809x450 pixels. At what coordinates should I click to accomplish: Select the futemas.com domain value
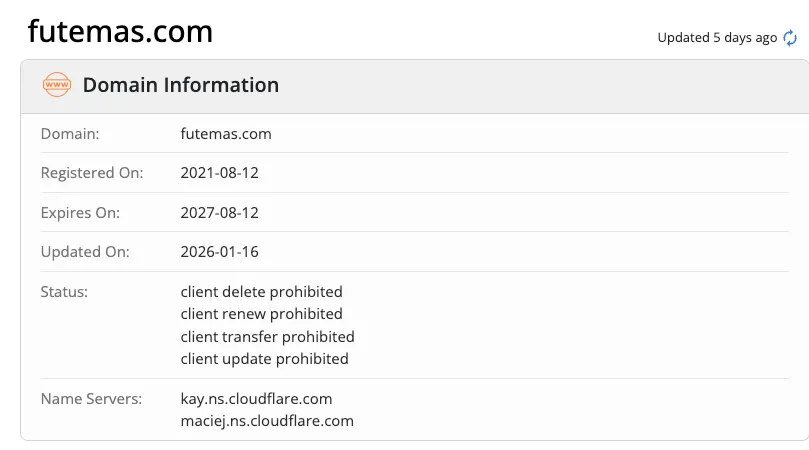226,134
